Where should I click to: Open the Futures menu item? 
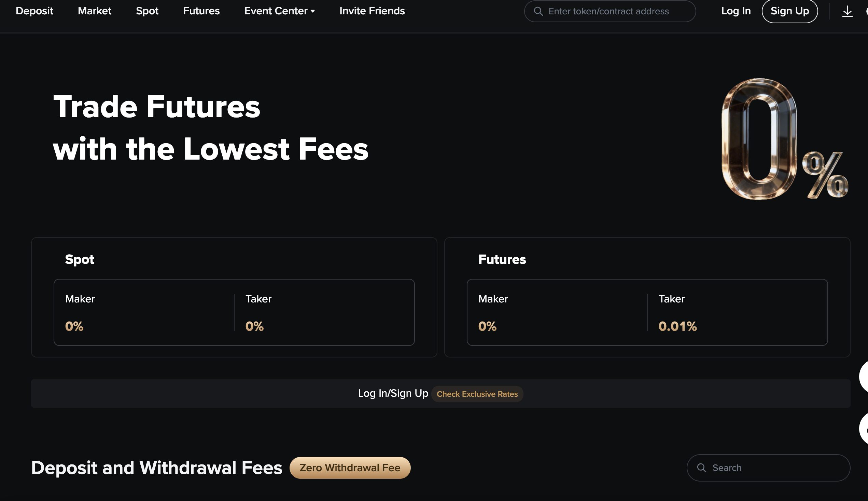click(201, 11)
